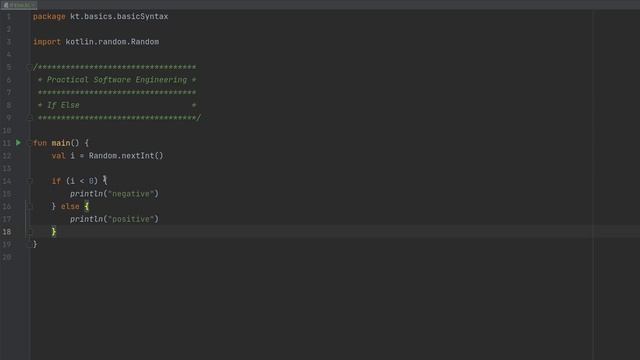Click the 'val' keyword on line 12

(x=58, y=156)
